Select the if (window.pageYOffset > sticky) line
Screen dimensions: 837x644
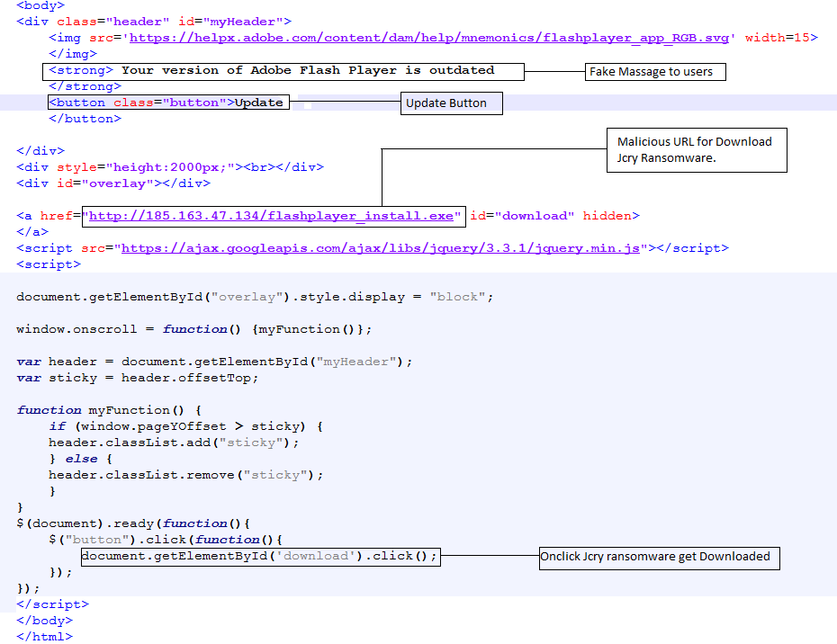pos(186,426)
